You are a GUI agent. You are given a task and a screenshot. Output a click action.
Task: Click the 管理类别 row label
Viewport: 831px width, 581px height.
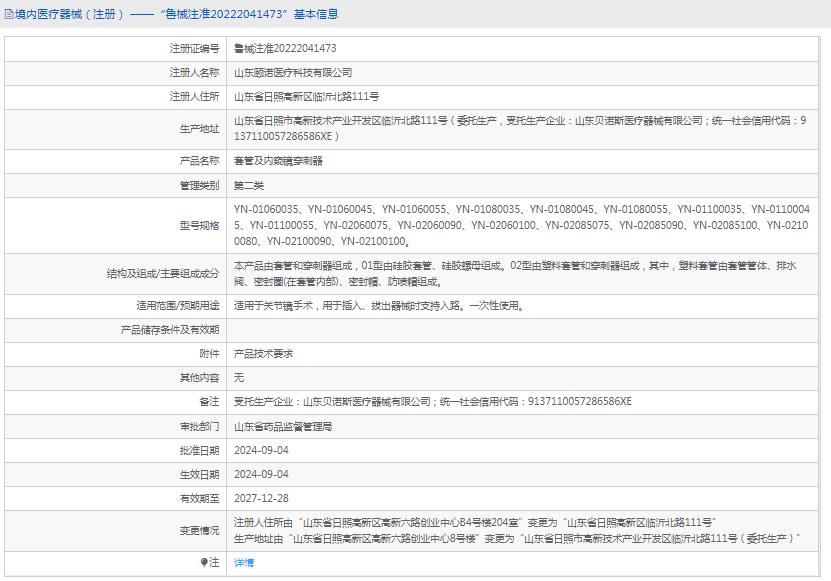199,186
